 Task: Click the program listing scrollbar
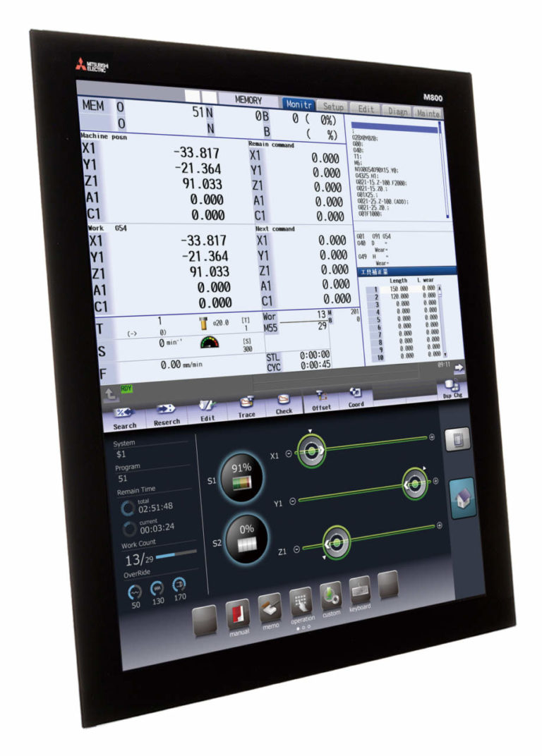[x=443, y=170]
